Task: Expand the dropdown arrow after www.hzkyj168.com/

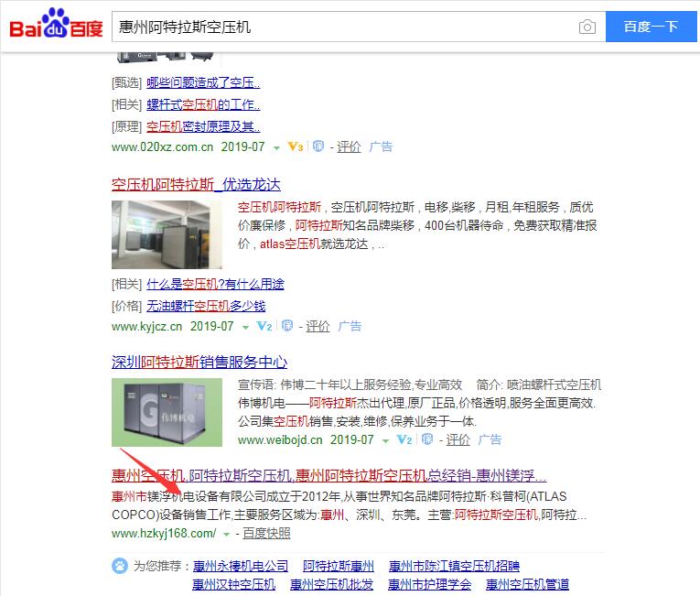Action: click(x=226, y=535)
